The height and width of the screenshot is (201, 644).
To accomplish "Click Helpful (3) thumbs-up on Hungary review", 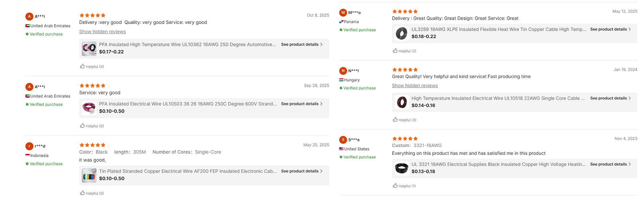I will [395, 120].
